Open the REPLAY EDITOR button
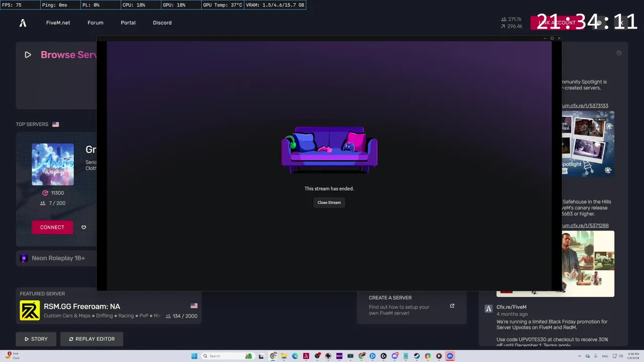The width and height of the screenshot is (644, 362). coord(92,339)
